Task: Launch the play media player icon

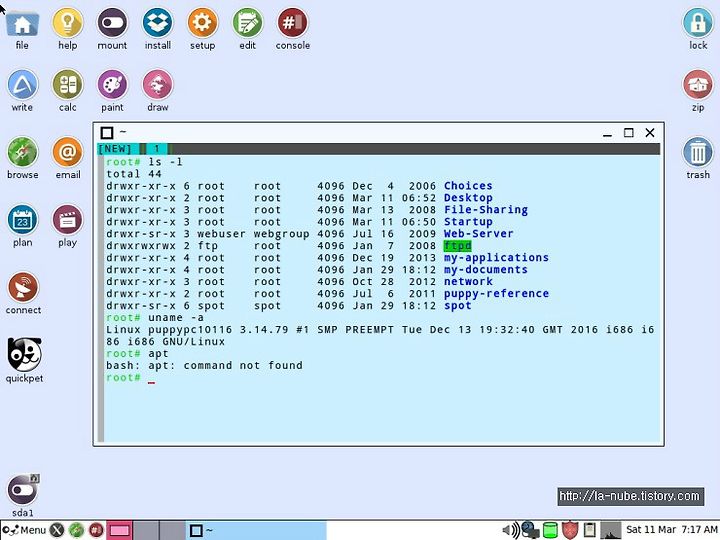Action: tap(68, 220)
